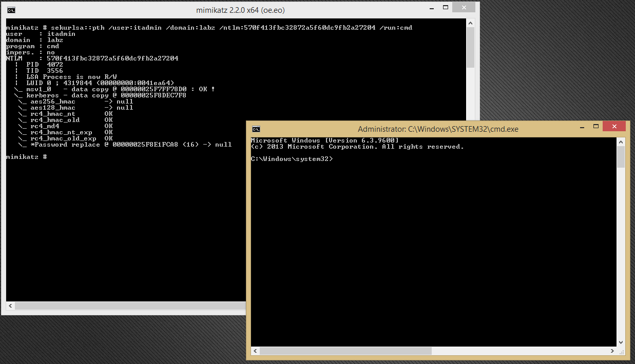This screenshot has height=364, width=635.
Task: Click the aes256_hmac null line
Action: tap(75, 102)
